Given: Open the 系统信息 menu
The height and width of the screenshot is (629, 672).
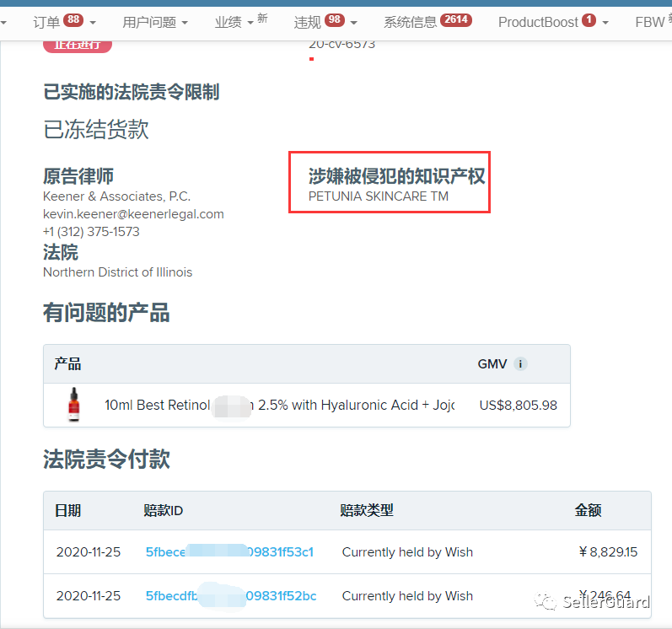Looking at the screenshot, I should coord(410,22).
